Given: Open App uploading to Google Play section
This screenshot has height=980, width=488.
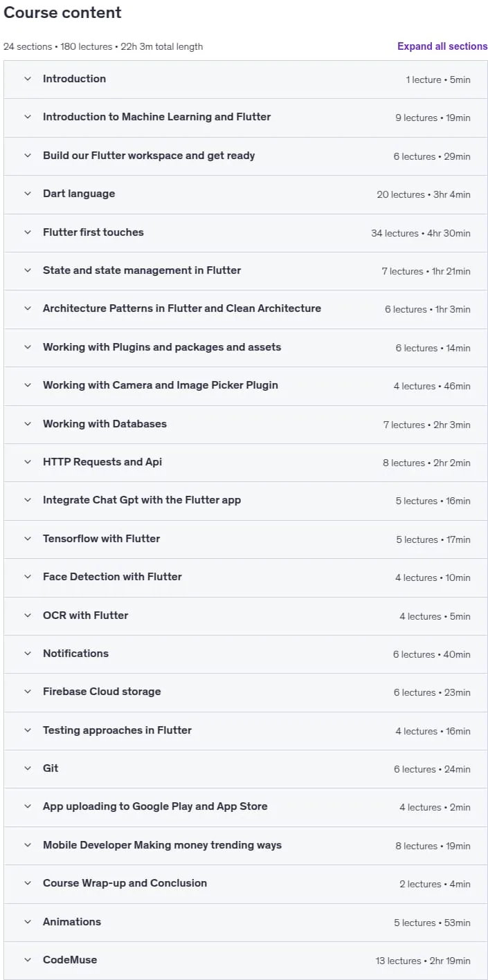Looking at the screenshot, I should pos(245,806).
